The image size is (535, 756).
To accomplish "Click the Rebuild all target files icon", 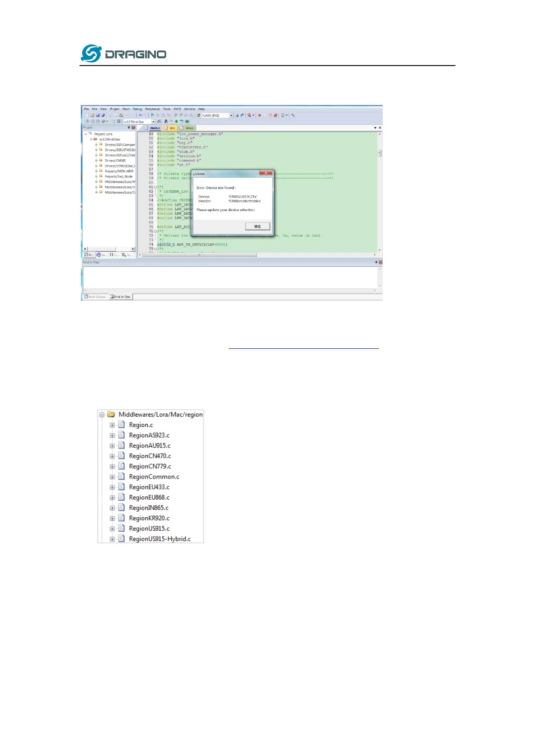I will tap(97, 122).
